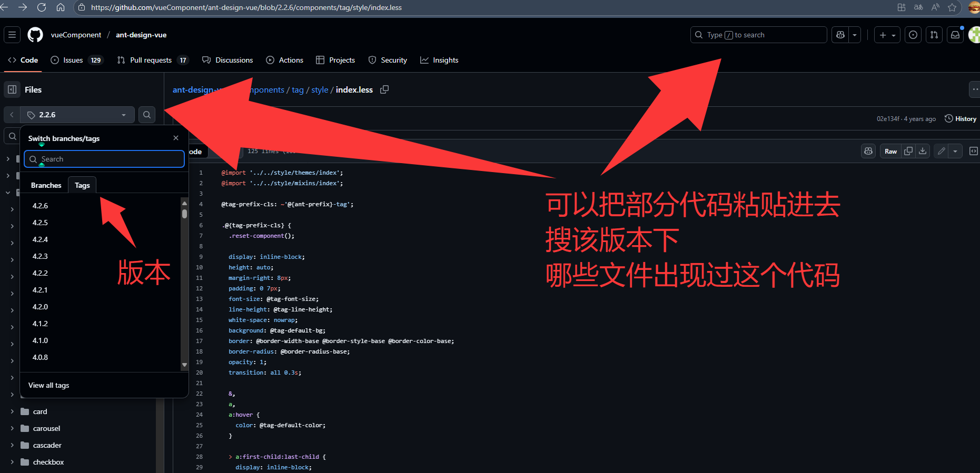
Task: Open the Discussions tab
Action: tap(227, 60)
